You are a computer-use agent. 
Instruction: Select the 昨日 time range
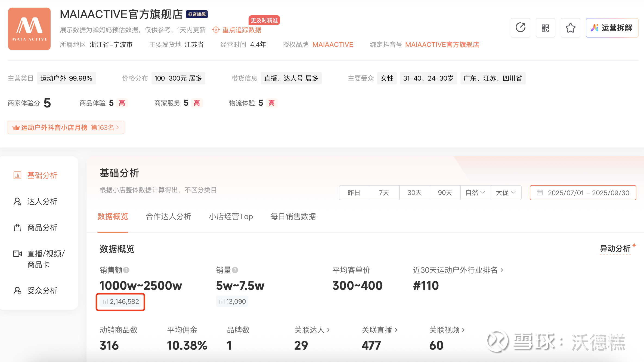point(354,193)
